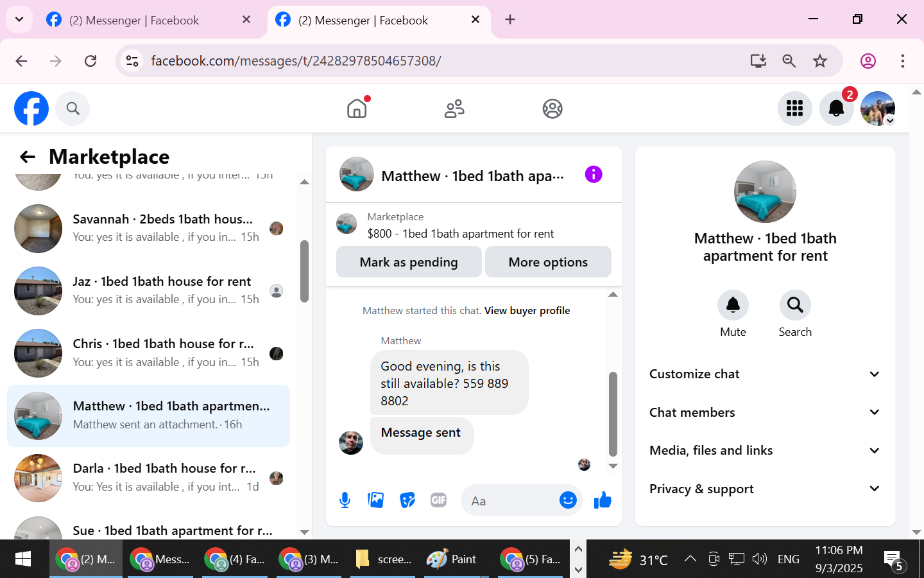This screenshot has height=578, width=924.
Task: Install app icon in address bar
Action: pyautogui.click(x=758, y=61)
